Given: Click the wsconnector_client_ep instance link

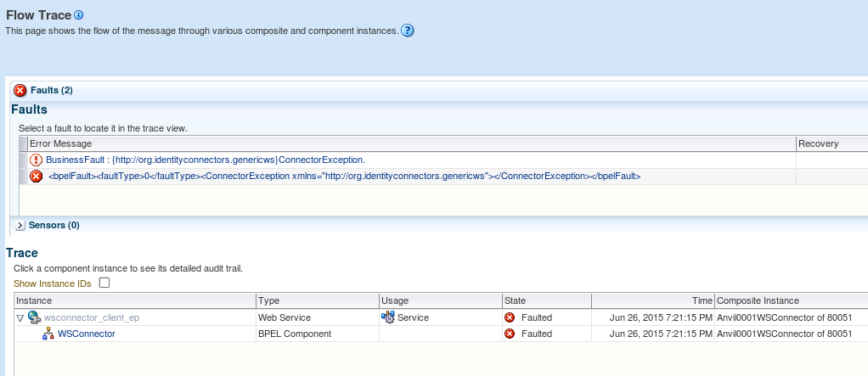Looking at the screenshot, I should 91,317.
